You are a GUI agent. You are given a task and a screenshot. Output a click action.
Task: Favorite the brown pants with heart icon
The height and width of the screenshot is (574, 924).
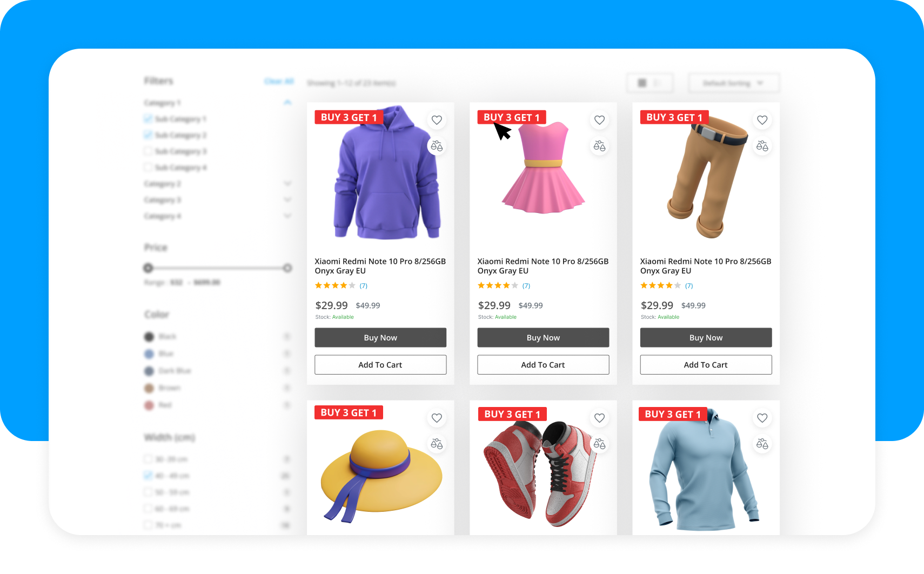click(762, 120)
